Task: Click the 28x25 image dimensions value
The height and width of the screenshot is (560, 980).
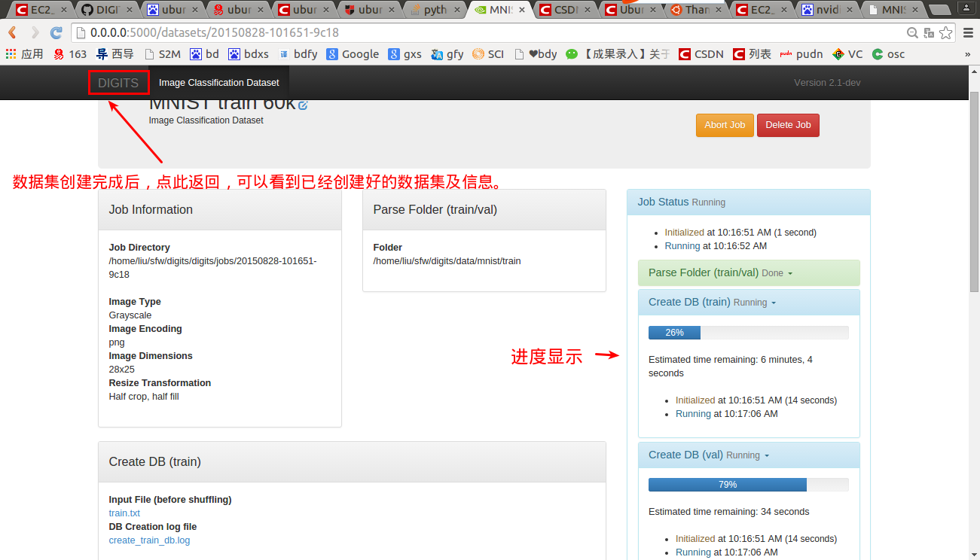Action: (x=122, y=370)
